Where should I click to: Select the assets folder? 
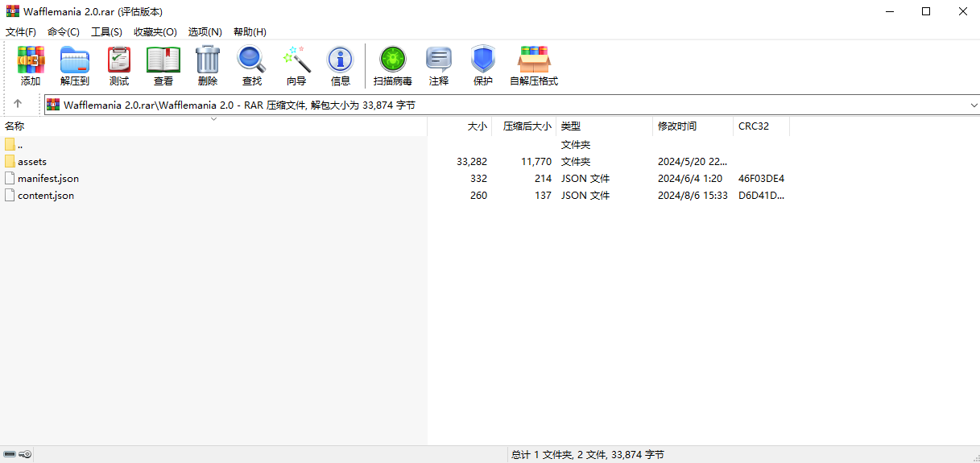pyautogui.click(x=32, y=162)
